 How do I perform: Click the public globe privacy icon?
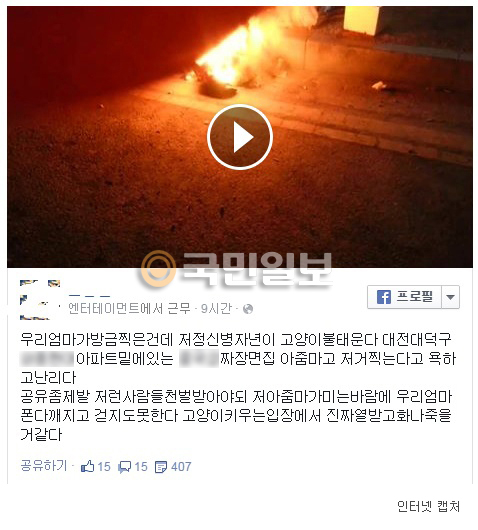point(248,309)
